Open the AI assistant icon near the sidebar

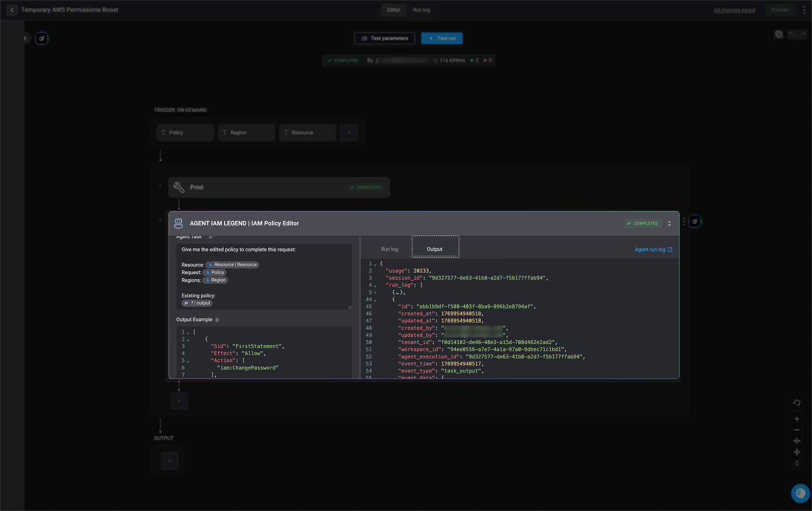[42, 38]
